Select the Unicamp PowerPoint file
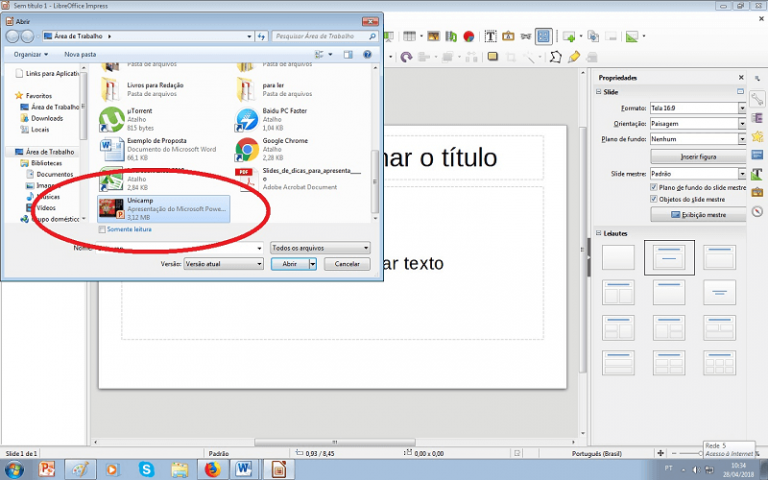Viewport: 768px width, 480px height. pyautogui.click(x=163, y=208)
